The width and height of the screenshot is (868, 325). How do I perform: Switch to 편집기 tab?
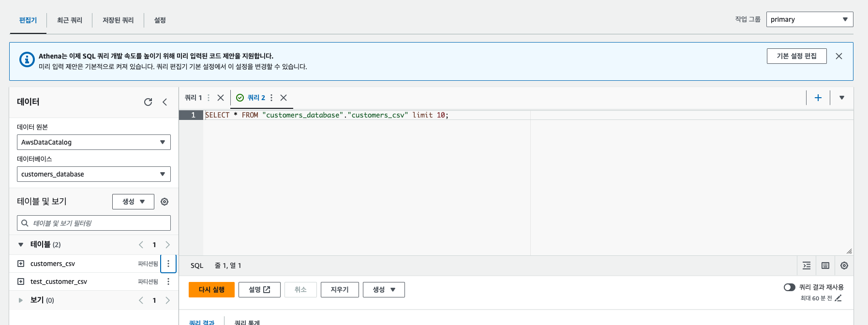[x=28, y=20]
